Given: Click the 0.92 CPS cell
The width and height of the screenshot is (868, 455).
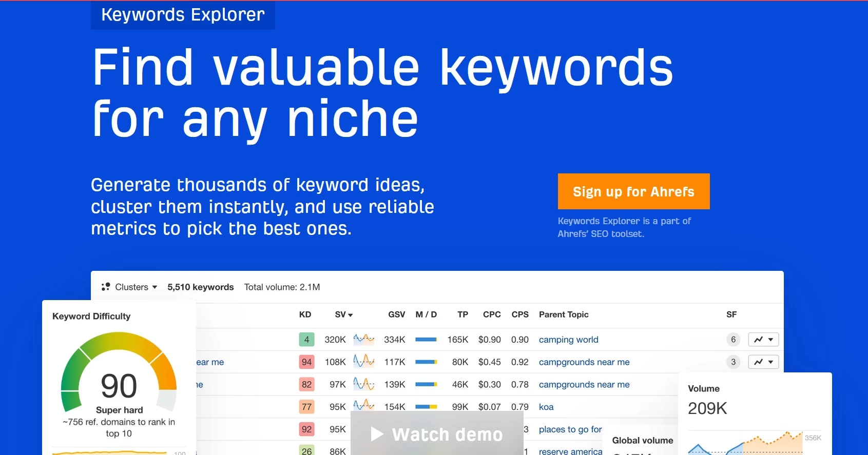Looking at the screenshot, I should [519, 362].
